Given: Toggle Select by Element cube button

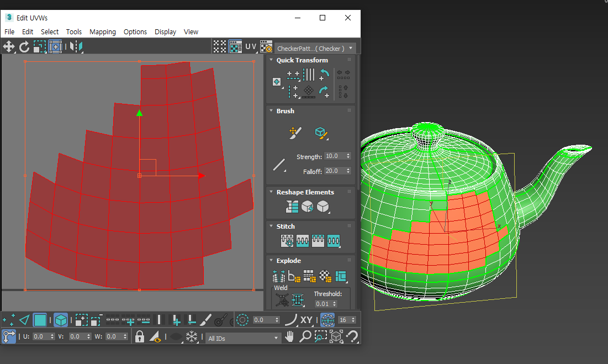Looking at the screenshot, I should click(x=61, y=320).
